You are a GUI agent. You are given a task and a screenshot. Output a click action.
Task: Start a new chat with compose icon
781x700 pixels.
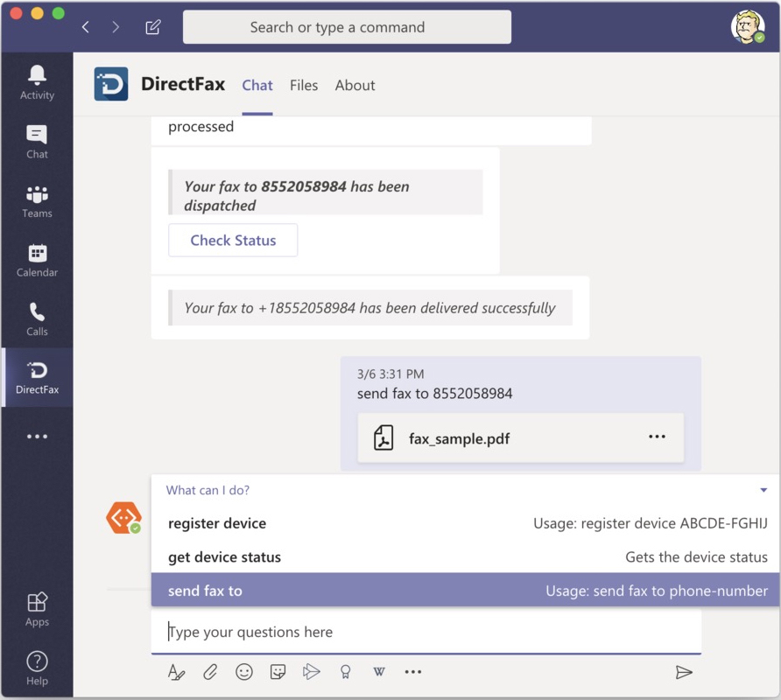153,27
